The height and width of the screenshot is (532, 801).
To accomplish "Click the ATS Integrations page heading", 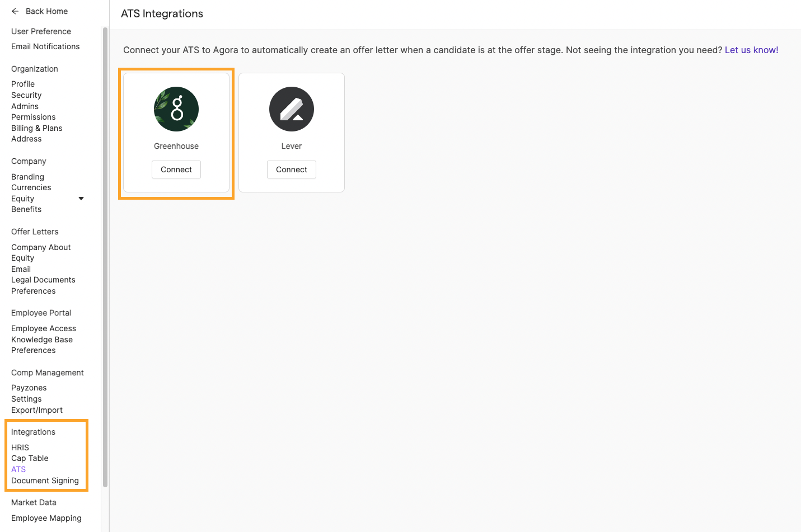I will coord(162,13).
